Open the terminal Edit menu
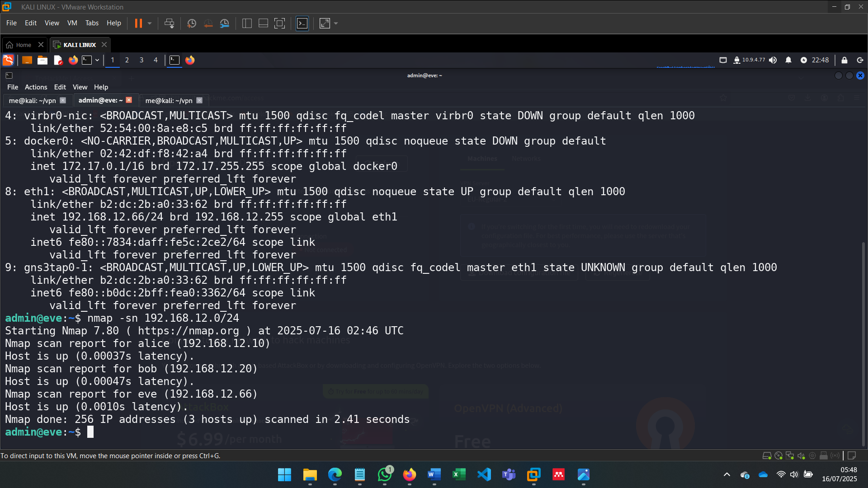The width and height of the screenshot is (868, 488). click(x=60, y=87)
